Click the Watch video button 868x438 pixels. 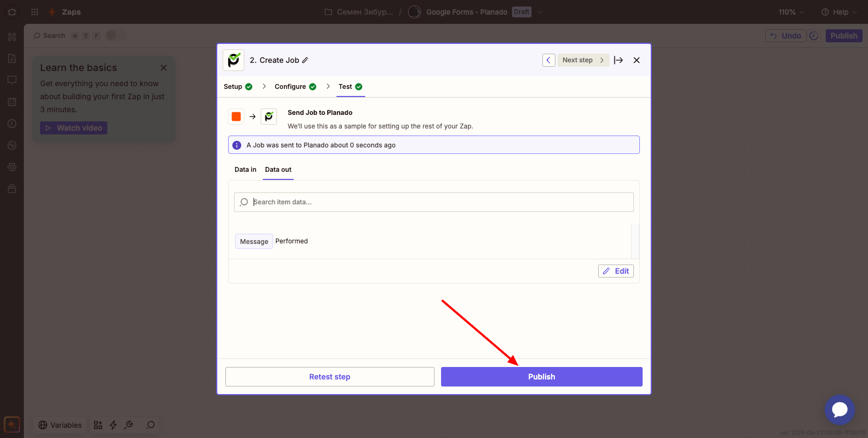pyautogui.click(x=74, y=128)
